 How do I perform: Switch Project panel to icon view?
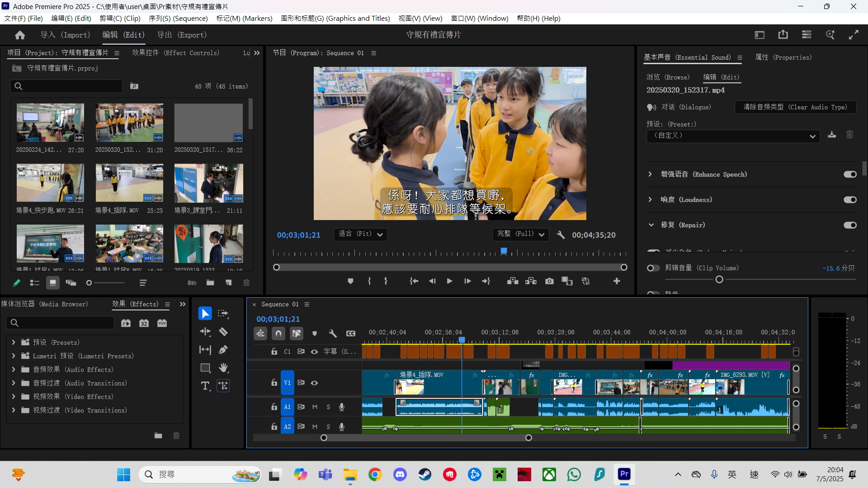[x=52, y=283]
